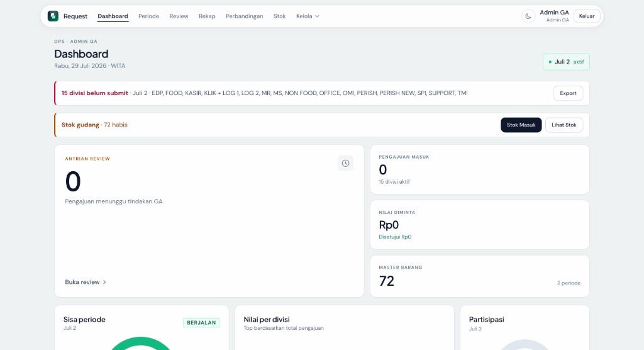Click the 'Nilai per divisi' heading
This screenshot has height=350, width=644.
coord(267,320)
